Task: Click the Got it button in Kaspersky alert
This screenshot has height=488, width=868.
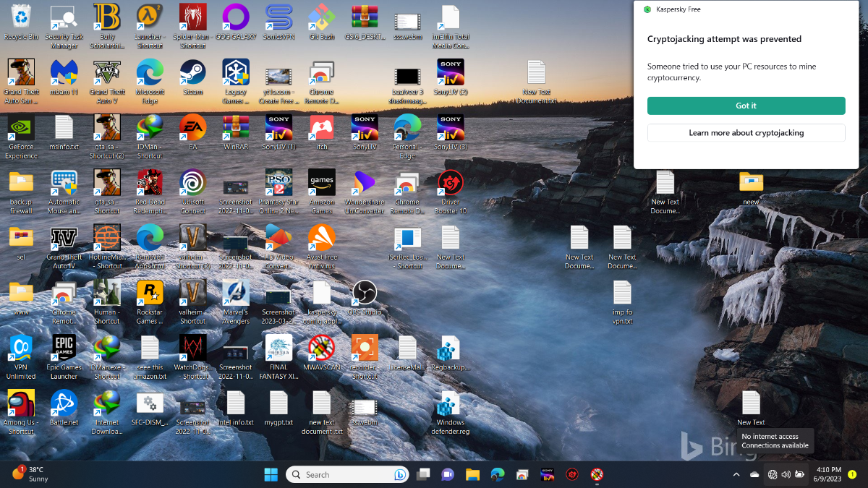Action: click(746, 106)
